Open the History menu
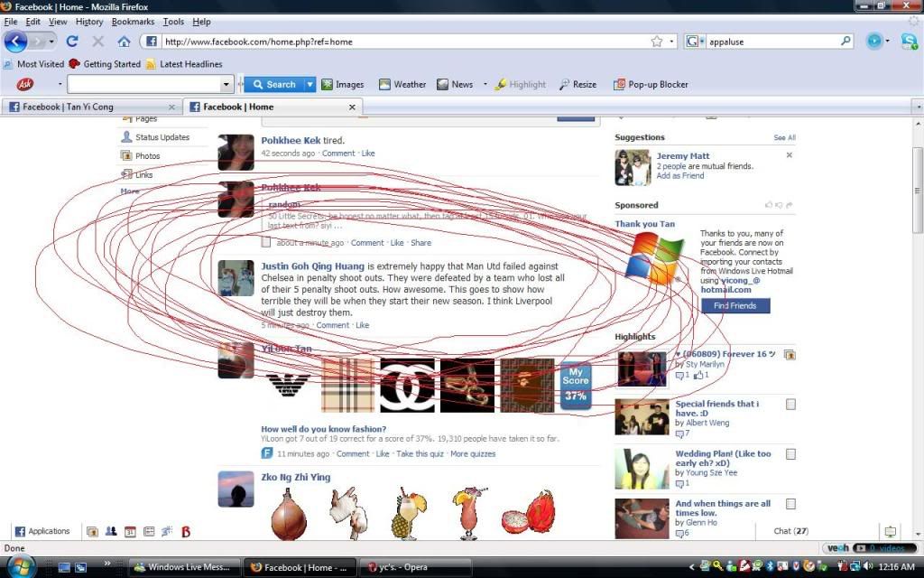 click(89, 22)
